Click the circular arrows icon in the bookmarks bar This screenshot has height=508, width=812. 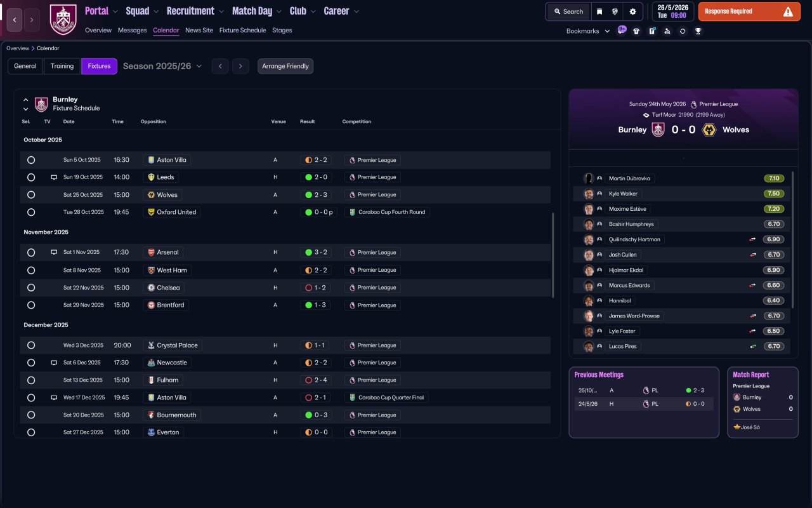[683, 30]
